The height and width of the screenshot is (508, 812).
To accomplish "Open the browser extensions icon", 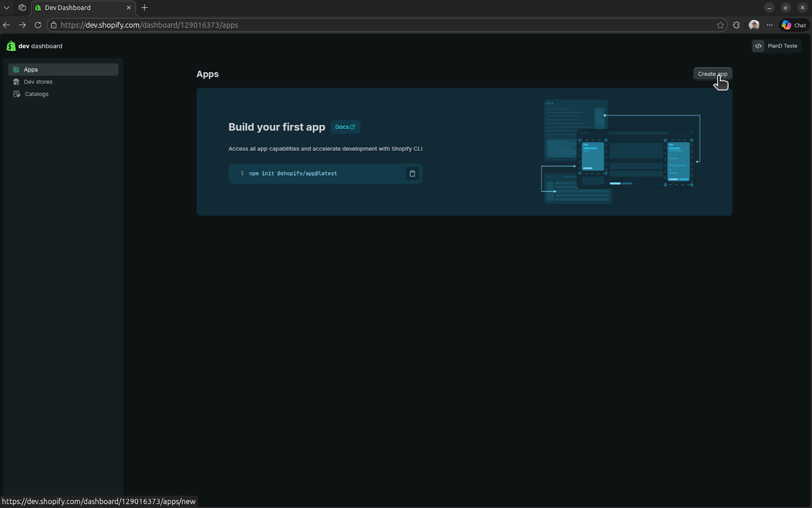I will coord(736,25).
